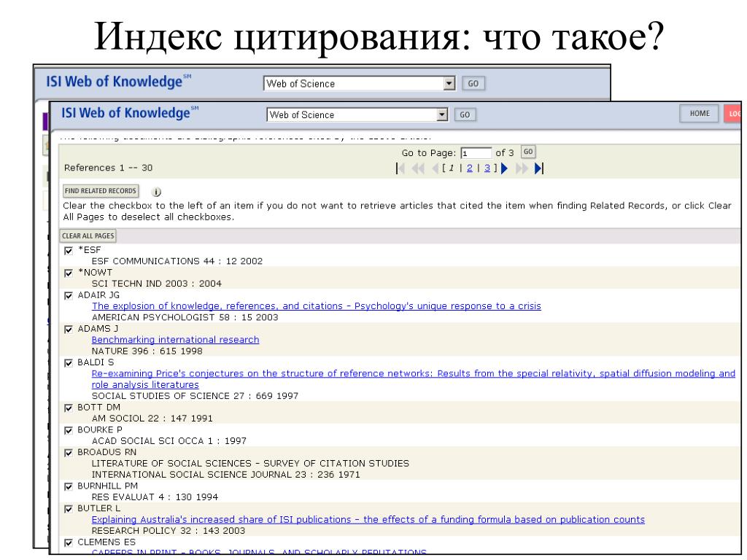Clear the BALDI S checkbox
This screenshot has height=560, width=747.
pyautogui.click(x=69, y=363)
